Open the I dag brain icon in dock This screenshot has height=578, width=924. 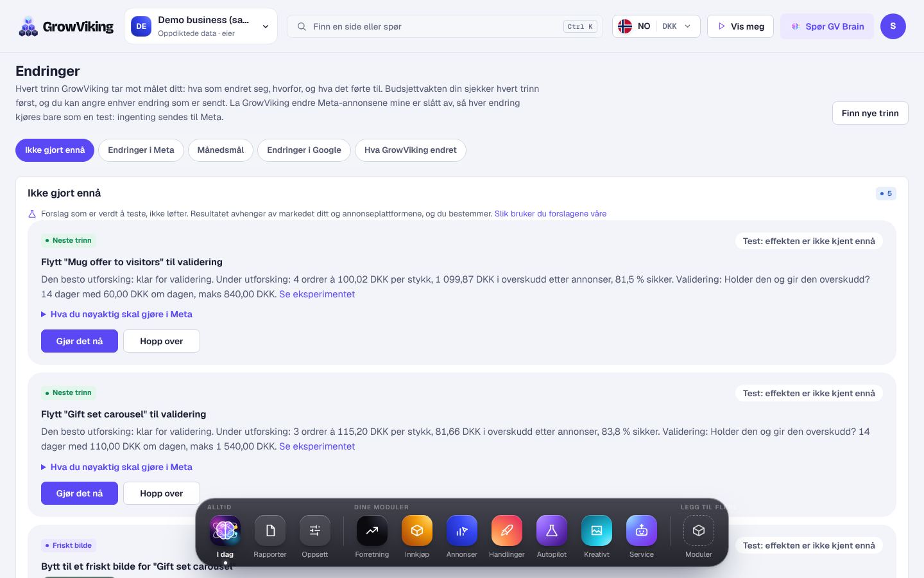[x=225, y=530]
